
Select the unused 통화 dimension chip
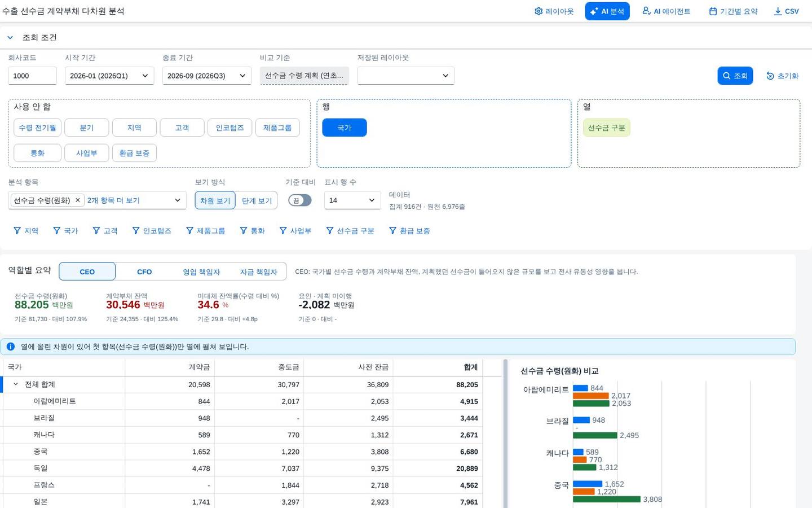tap(37, 153)
